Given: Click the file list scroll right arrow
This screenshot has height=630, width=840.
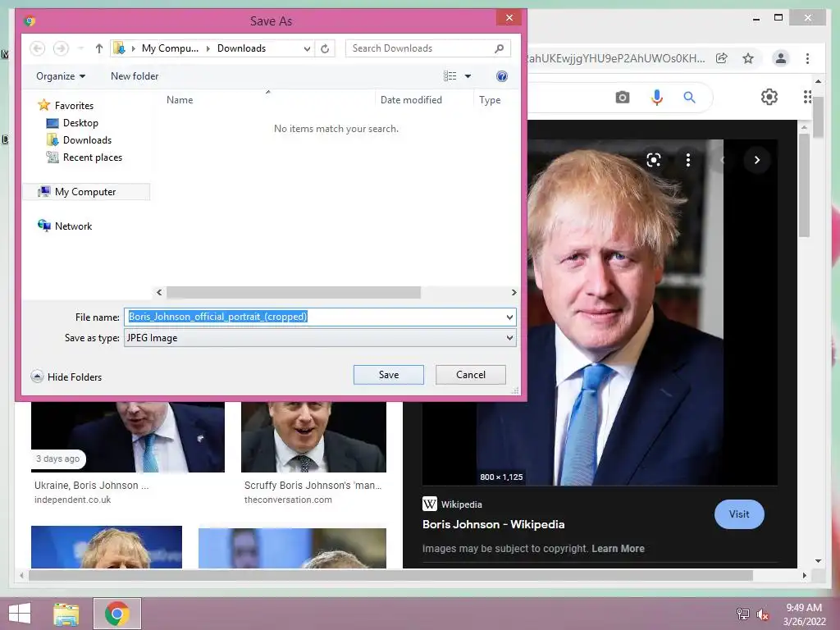Looking at the screenshot, I should click(514, 293).
